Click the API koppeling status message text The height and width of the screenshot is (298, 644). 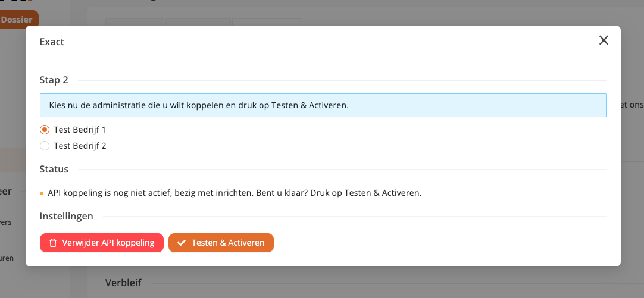tap(235, 193)
